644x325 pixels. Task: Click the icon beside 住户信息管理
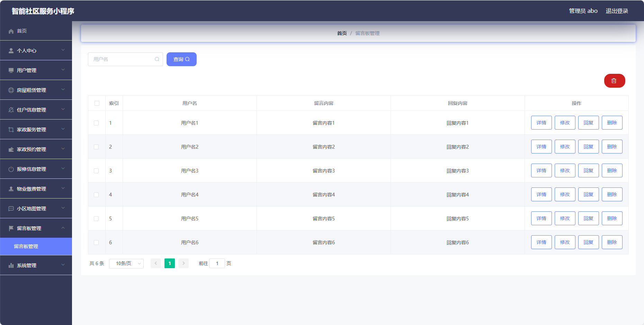pos(11,110)
